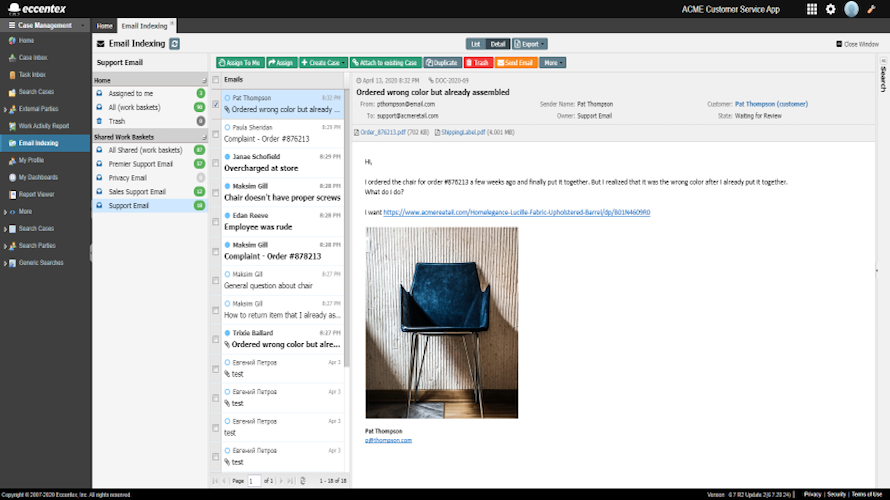This screenshot has height=500, width=890.
Task: Click the refresh icon beside Email Indexing title
Action: pos(176,44)
